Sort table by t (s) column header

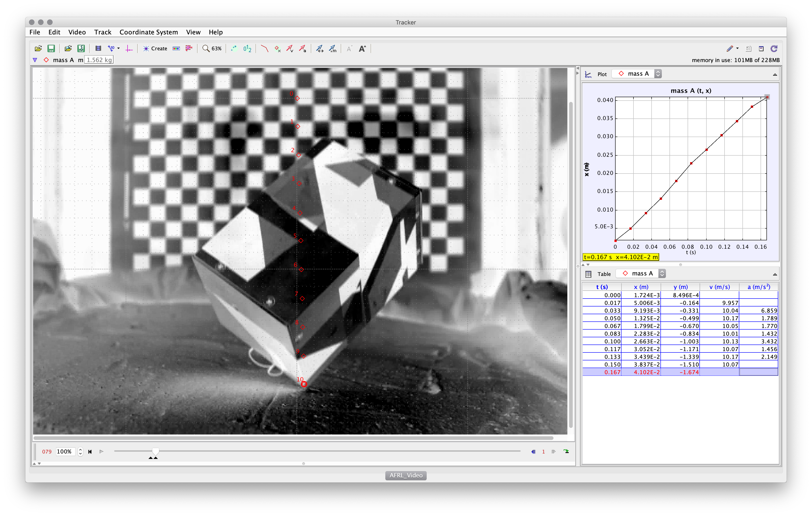602,287
